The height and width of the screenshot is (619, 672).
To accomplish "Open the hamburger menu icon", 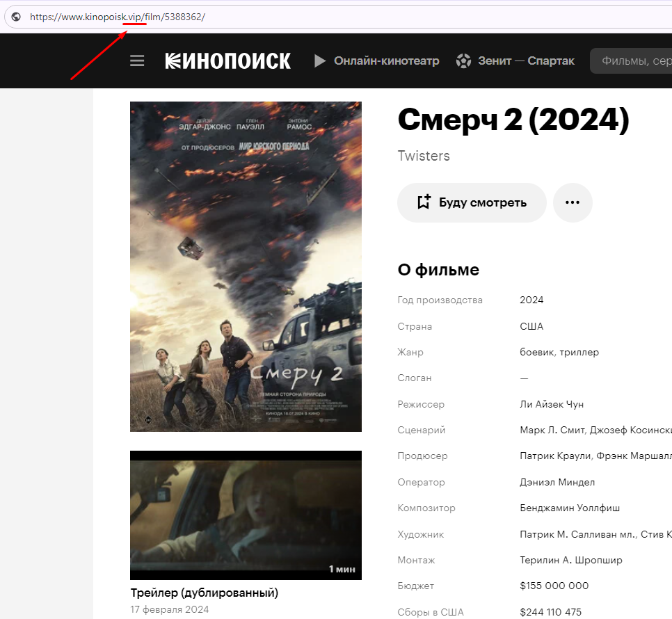I will tap(137, 61).
